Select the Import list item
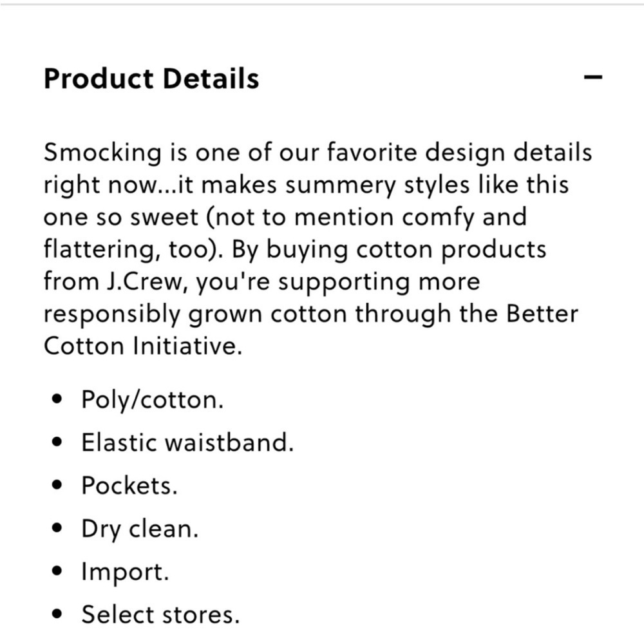644x644 pixels. pyautogui.click(x=126, y=572)
